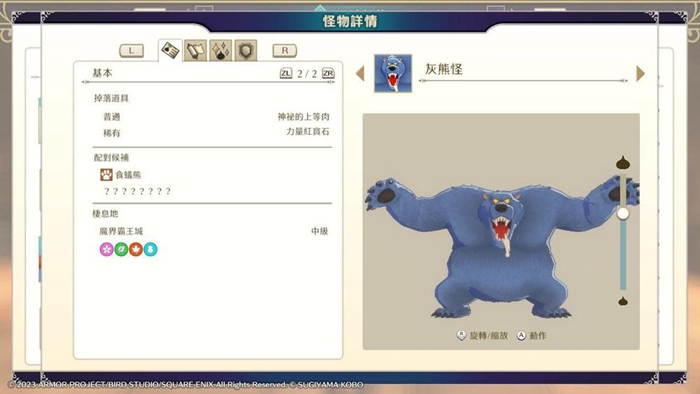This screenshot has width=700, height=394.
Task: Show next monster with right arrow
Action: coord(640,74)
